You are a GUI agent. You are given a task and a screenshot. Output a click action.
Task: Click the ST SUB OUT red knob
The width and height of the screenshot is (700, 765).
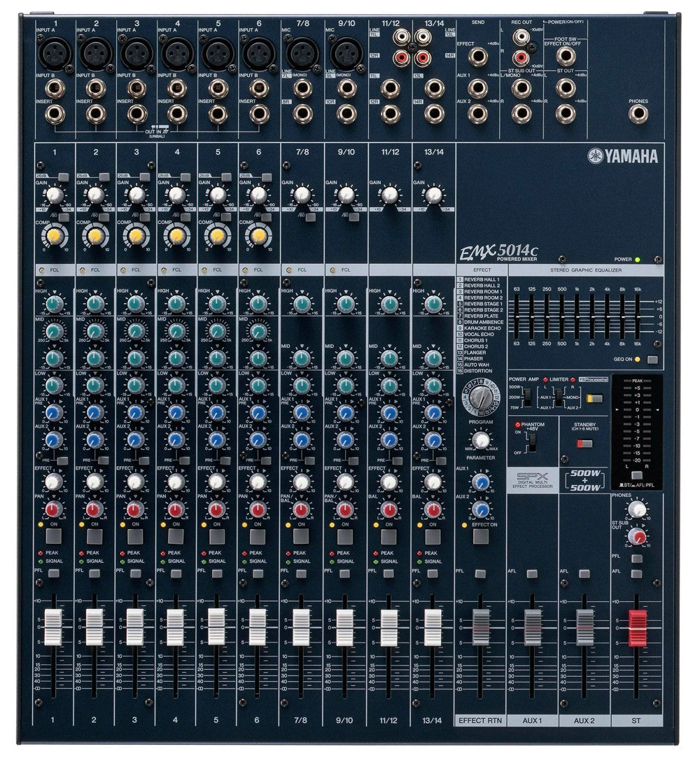[x=636, y=537]
